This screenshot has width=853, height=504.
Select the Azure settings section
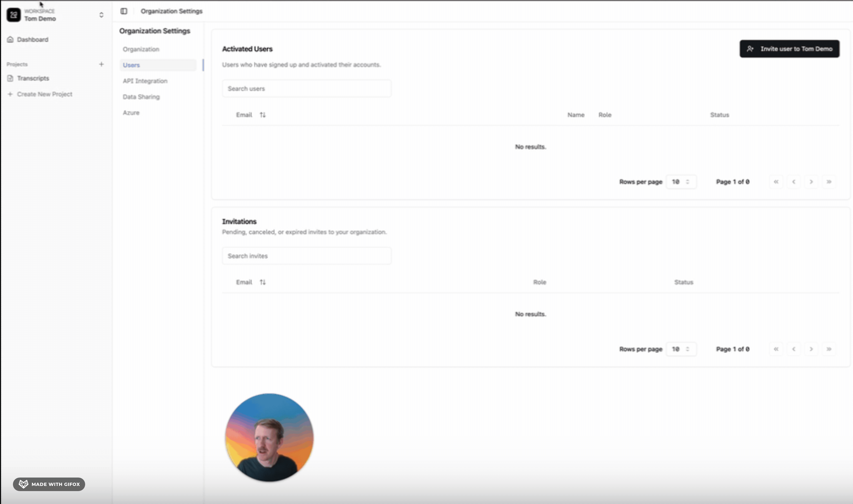coord(131,112)
